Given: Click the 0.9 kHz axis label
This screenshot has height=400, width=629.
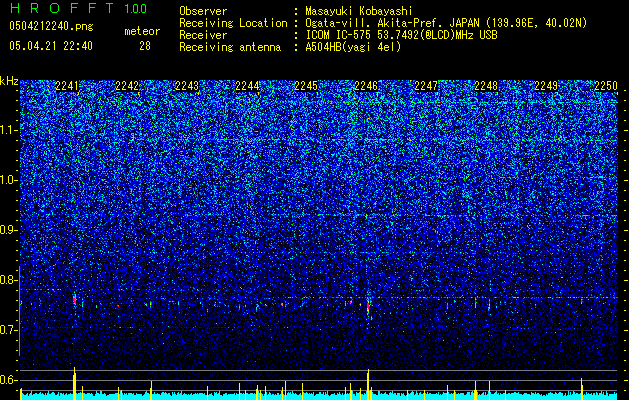Looking at the screenshot, I should [9, 230].
